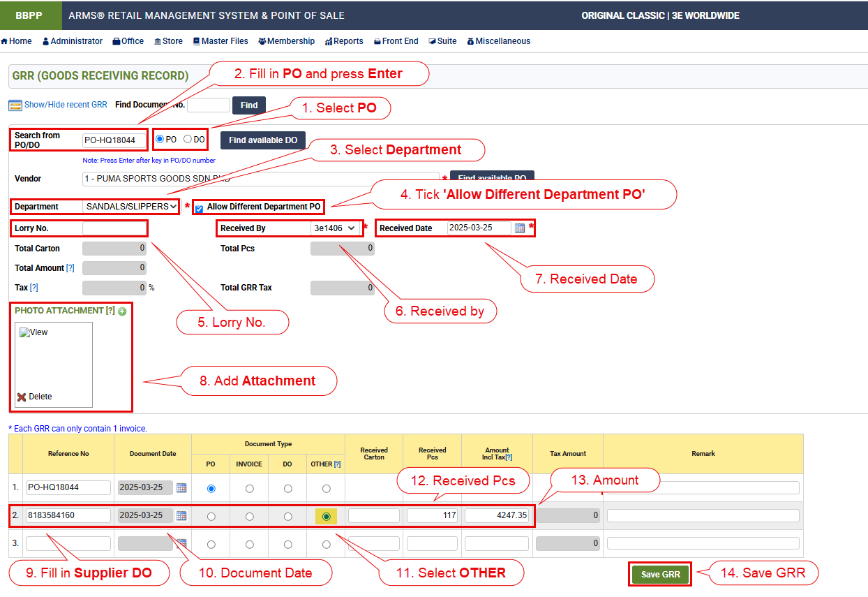The height and width of the screenshot is (597, 868).
Task: Open the Membership menu
Action: tap(286, 41)
